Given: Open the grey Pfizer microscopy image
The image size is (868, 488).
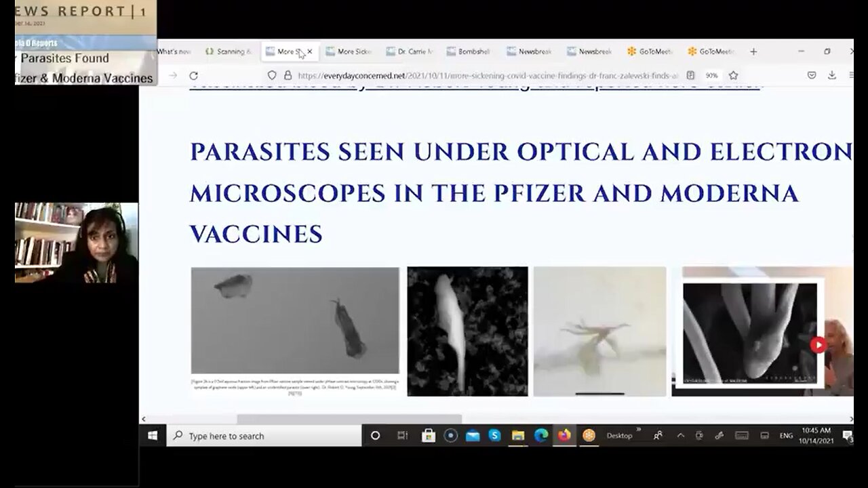Looking at the screenshot, I should point(295,320).
